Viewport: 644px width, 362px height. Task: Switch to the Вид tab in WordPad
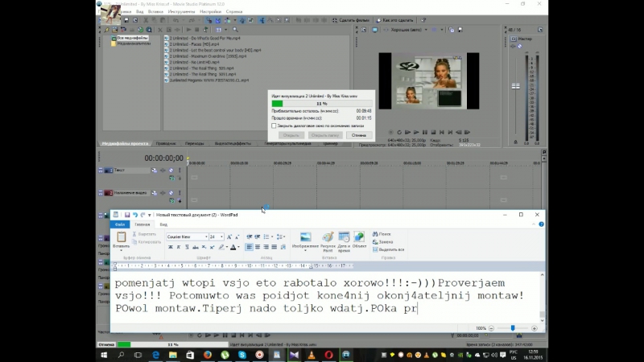click(163, 224)
